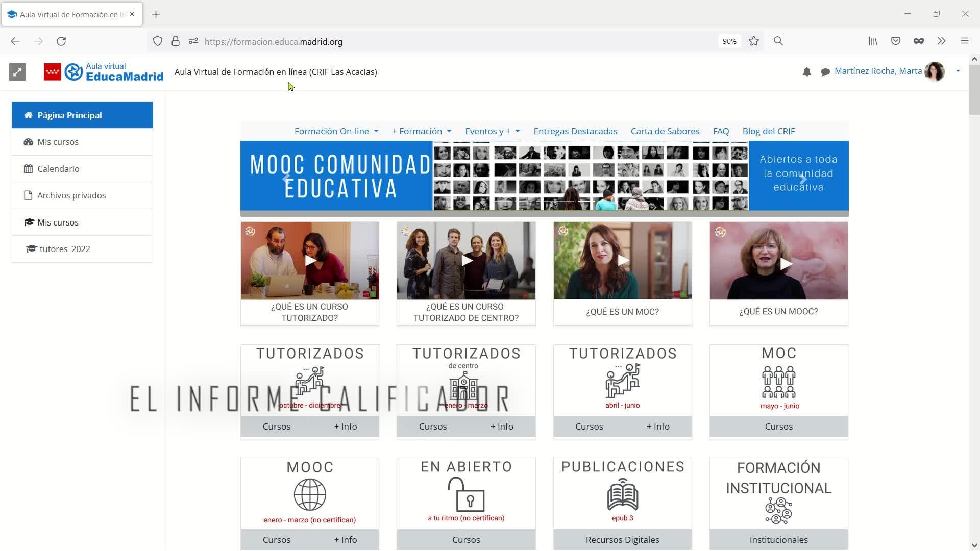Viewport: 980px width, 551px height.
Task: Toggle the fullscreen expand icon
Action: [17, 72]
